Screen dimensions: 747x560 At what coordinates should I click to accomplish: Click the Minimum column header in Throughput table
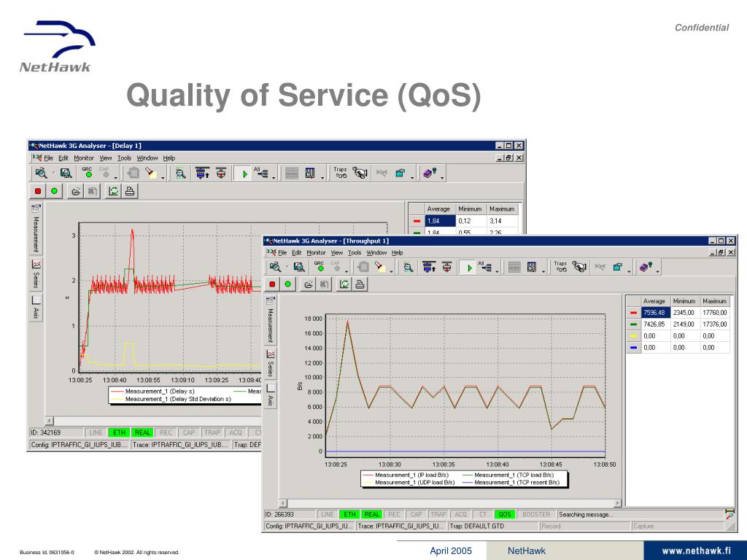(x=684, y=301)
